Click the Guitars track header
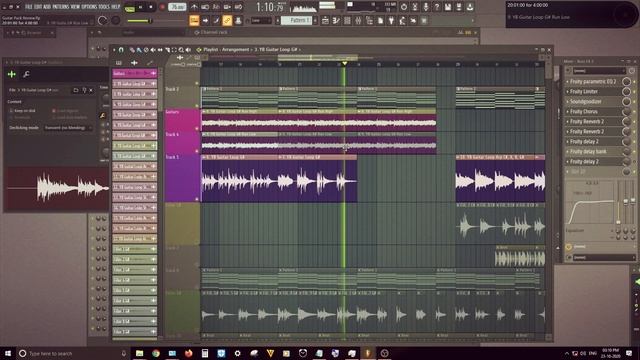This screenshot has width=640, height=360. pos(182,120)
